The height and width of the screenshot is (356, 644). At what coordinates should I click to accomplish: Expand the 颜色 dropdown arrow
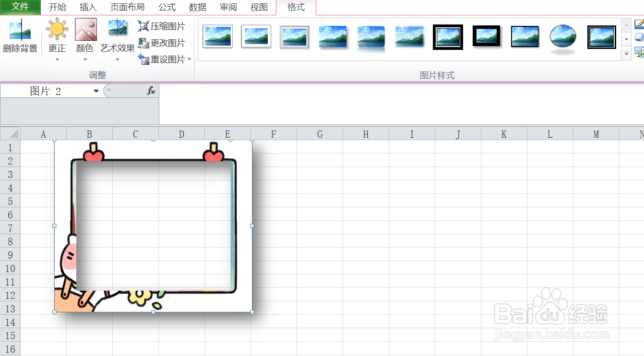point(85,59)
